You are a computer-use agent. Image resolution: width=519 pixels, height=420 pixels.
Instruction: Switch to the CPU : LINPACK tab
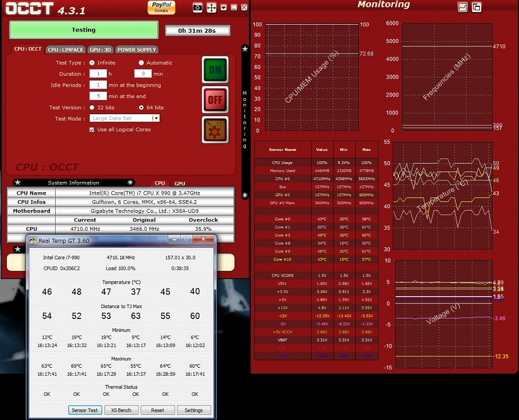pos(65,49)
